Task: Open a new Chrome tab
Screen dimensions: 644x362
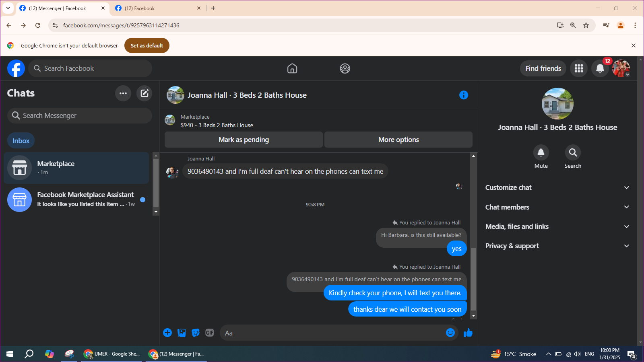Action: [213, 8]
